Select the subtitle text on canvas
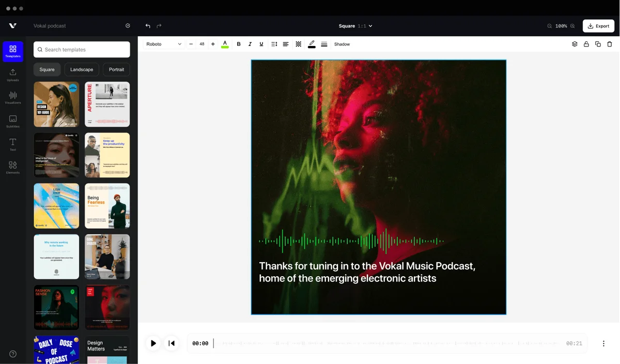 point(367,272)
